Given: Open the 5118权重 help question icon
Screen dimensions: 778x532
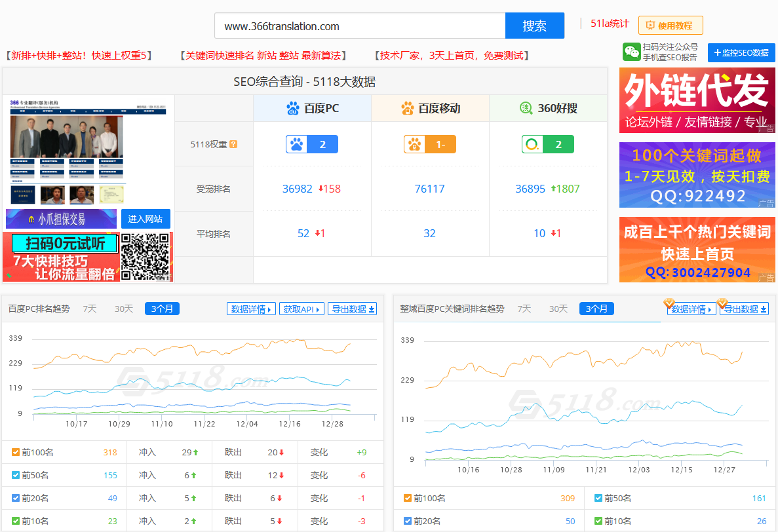Looking at the screenshot, I should tap(233, 144).
